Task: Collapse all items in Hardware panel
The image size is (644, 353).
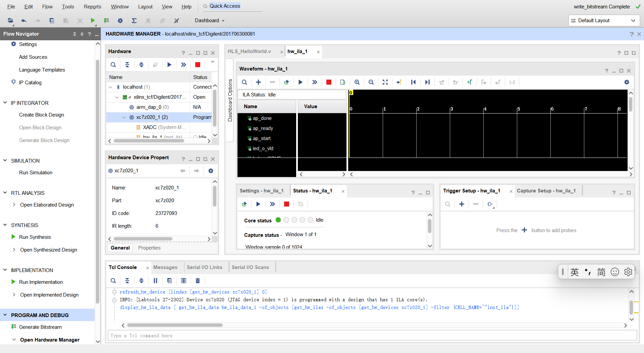Action: pos(127,65)
